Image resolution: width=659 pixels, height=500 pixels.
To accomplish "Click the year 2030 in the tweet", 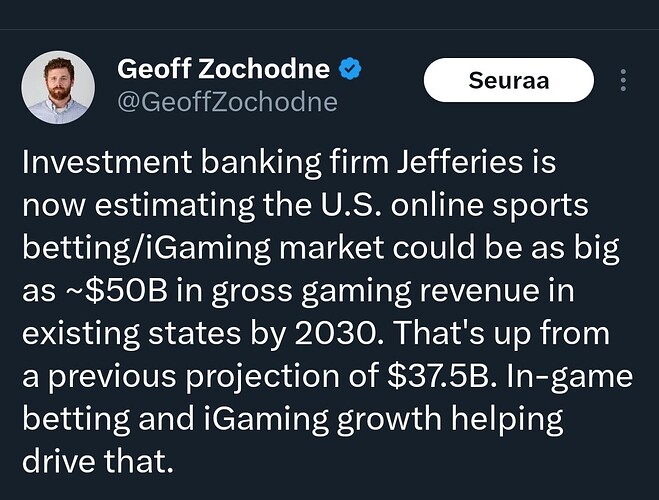I will [336, 334].
